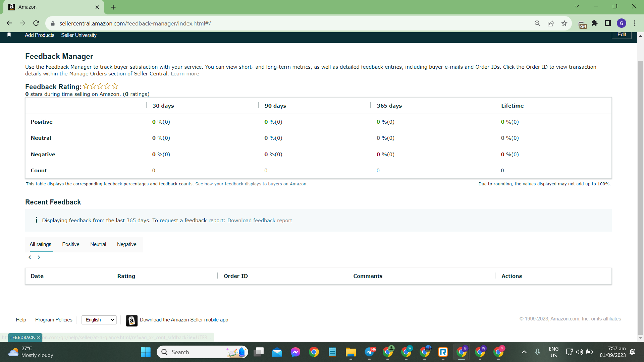Open the English language dropdown

click(x=99, y=320)
